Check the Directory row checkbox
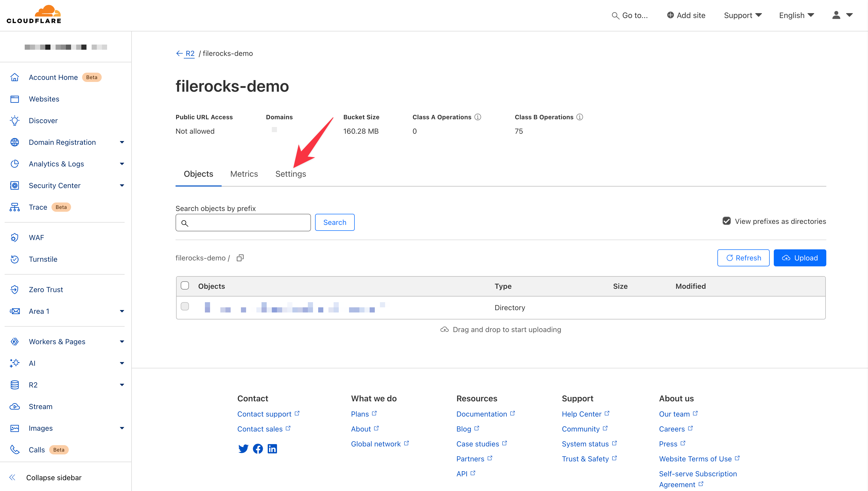 (185, 306)
